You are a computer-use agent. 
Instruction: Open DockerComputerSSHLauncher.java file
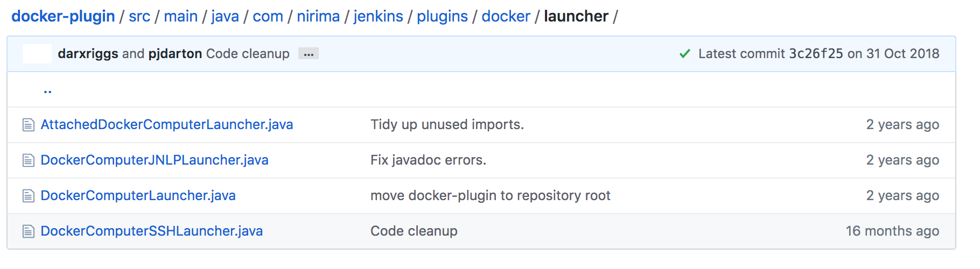(x=152, y=231)
